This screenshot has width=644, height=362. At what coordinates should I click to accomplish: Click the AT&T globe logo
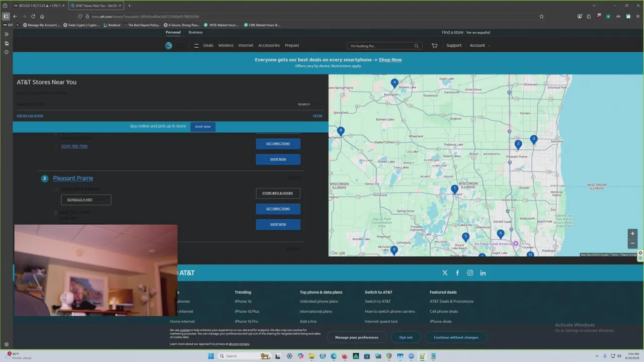click(169, 45)
